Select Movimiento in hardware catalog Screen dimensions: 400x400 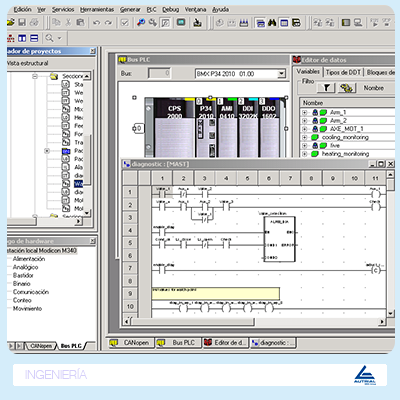[27, 309]
